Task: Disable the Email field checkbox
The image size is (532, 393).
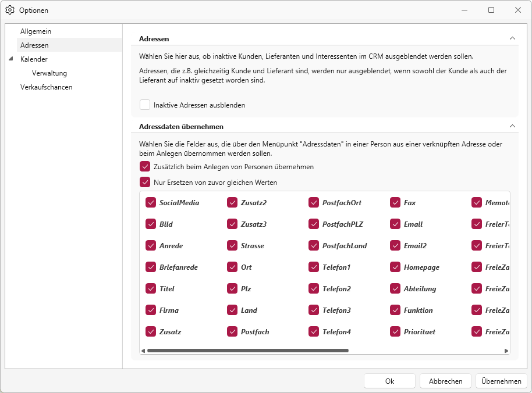Action: [x=395, y=224]
